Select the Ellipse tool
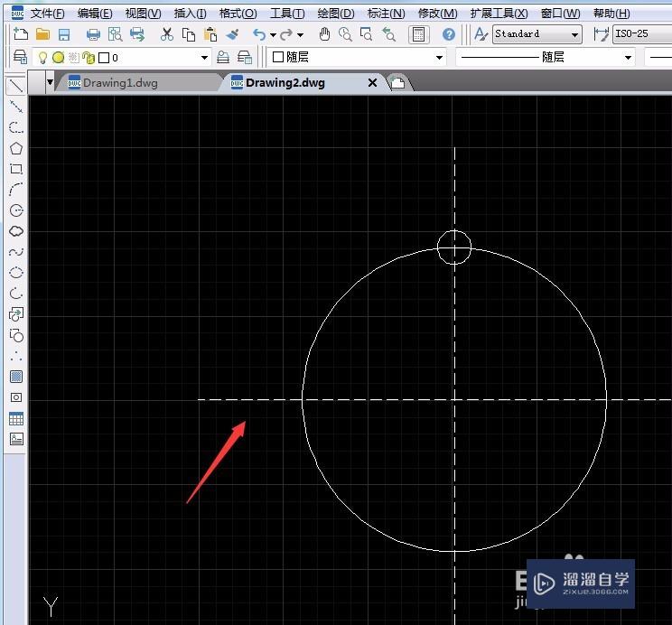 [16, 272]
